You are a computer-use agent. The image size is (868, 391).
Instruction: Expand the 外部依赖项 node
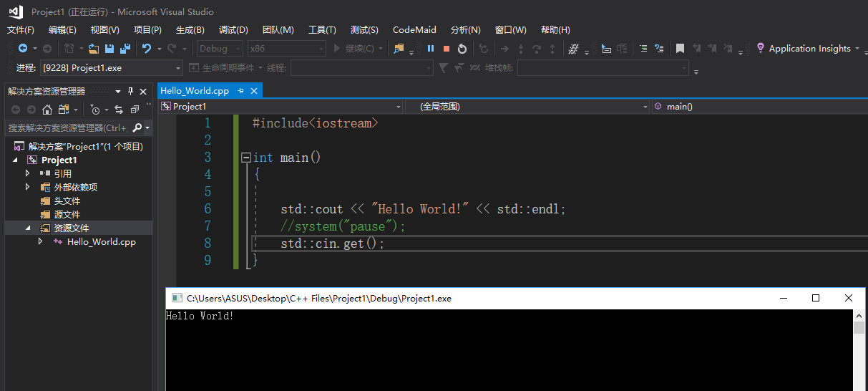pos(28,187)
